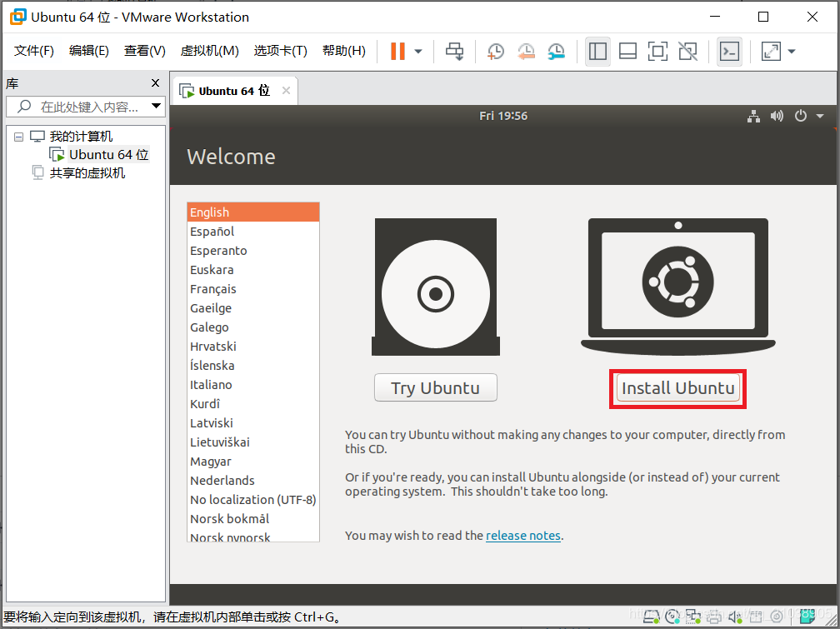Click the Try Ubuntu button
The width and height of the screenshot is (840, 629).
tap(436, 387)
